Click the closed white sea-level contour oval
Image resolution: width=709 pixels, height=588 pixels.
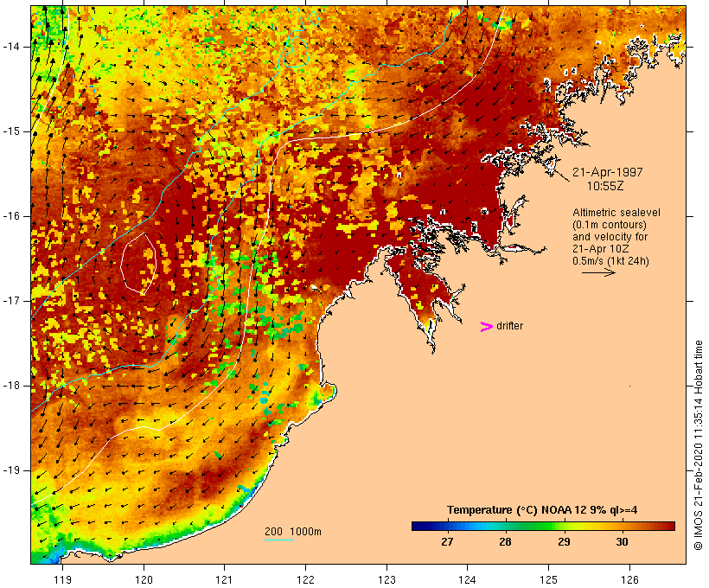tap(138, 264)
